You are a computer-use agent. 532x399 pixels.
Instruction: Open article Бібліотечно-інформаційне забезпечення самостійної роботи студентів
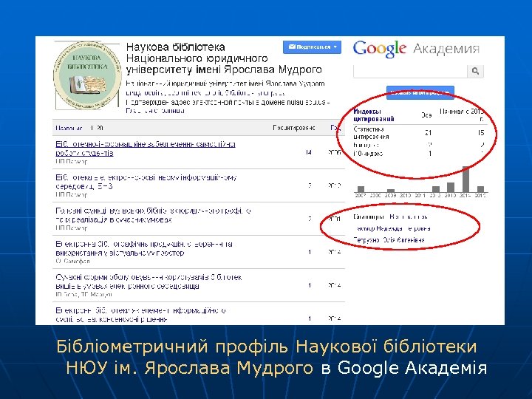coord(146,149)
